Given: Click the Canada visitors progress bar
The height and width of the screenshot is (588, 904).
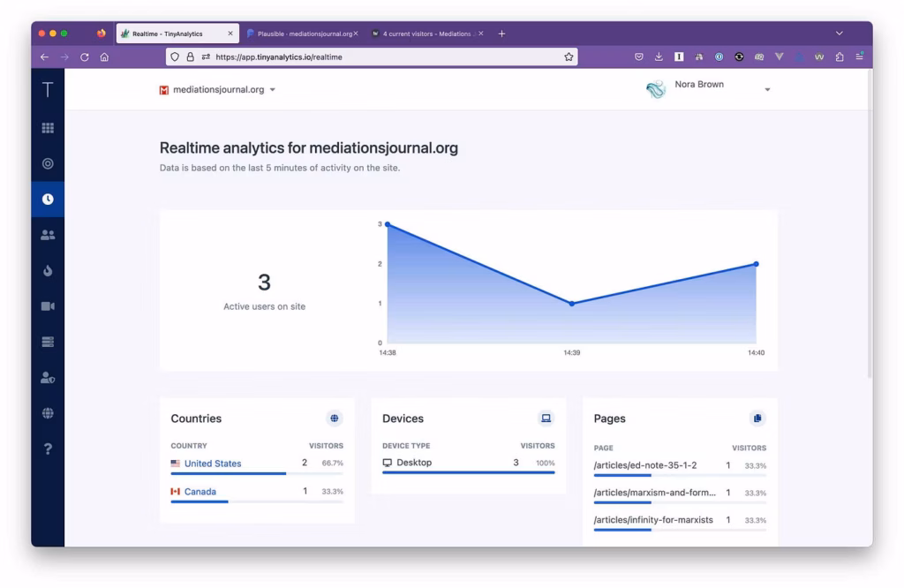Looking at the screenshot, I should coord(198,501).
